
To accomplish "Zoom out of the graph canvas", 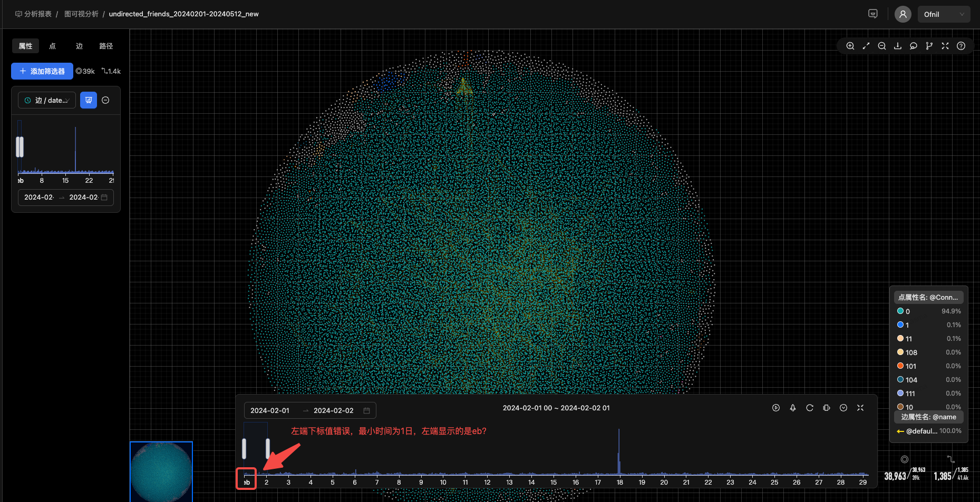I will (x=882, y=46).
